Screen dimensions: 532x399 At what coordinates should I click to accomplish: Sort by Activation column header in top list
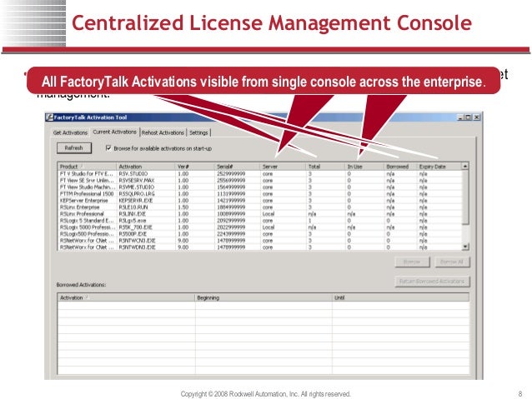tap(146, 167)
